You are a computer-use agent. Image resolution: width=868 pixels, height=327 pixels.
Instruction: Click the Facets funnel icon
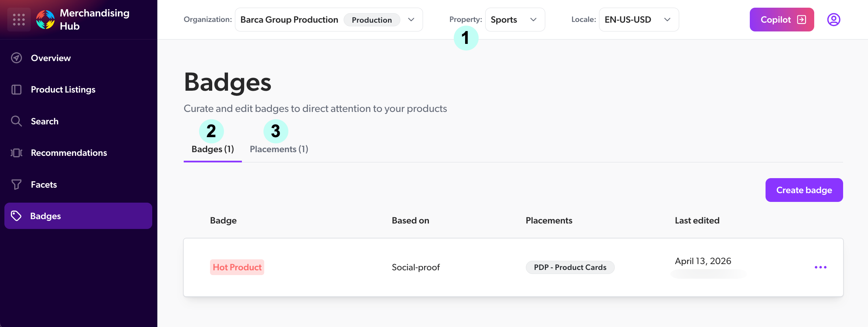point(16,184)
